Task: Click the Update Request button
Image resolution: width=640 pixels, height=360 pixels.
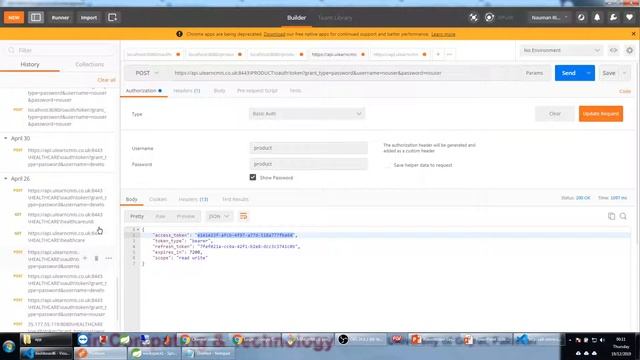Action: click(x=601, y=114)
